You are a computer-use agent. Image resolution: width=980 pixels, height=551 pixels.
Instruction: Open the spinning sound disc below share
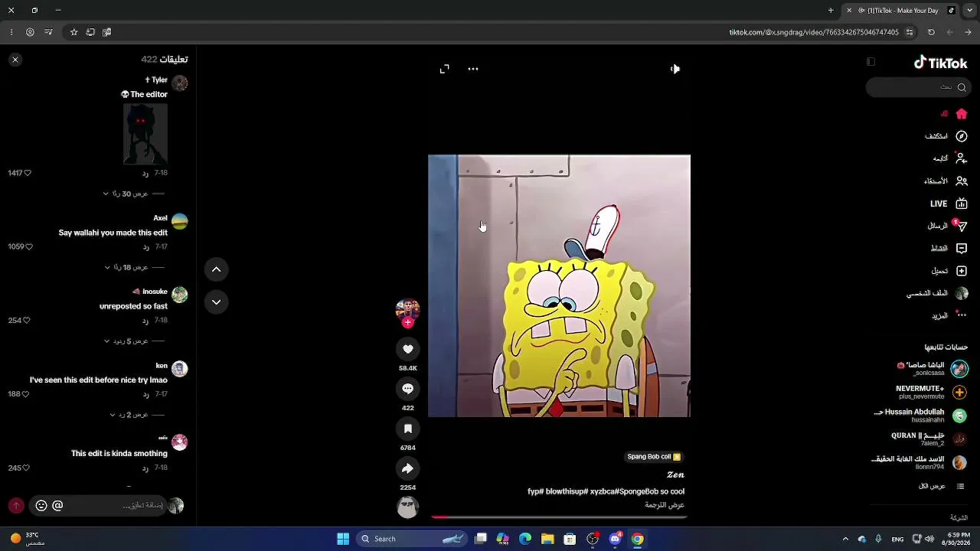(x=407, y=507)
